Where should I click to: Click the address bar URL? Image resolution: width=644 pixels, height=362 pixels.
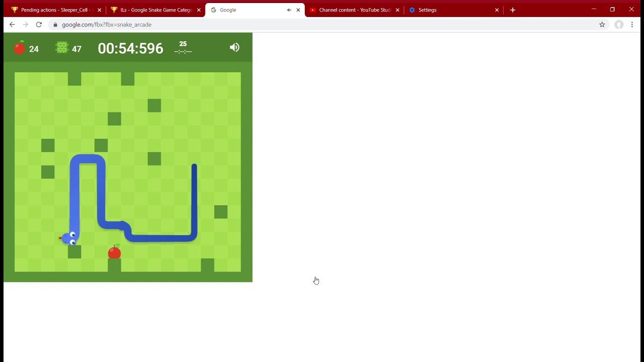point(107,25)
